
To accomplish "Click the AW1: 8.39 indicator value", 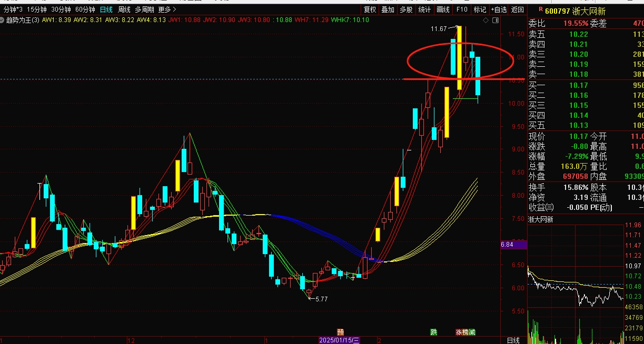I will (x=57, y=20).
